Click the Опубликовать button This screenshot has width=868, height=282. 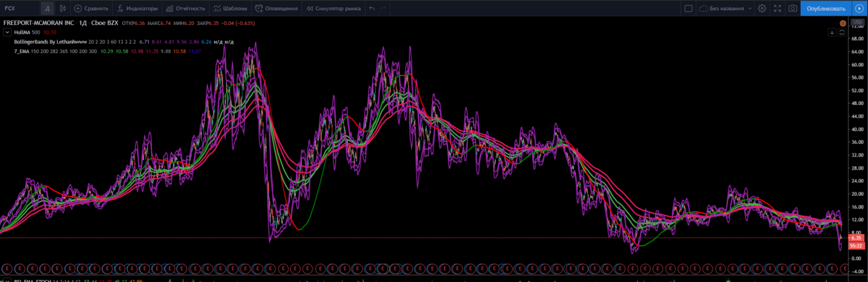826,9
